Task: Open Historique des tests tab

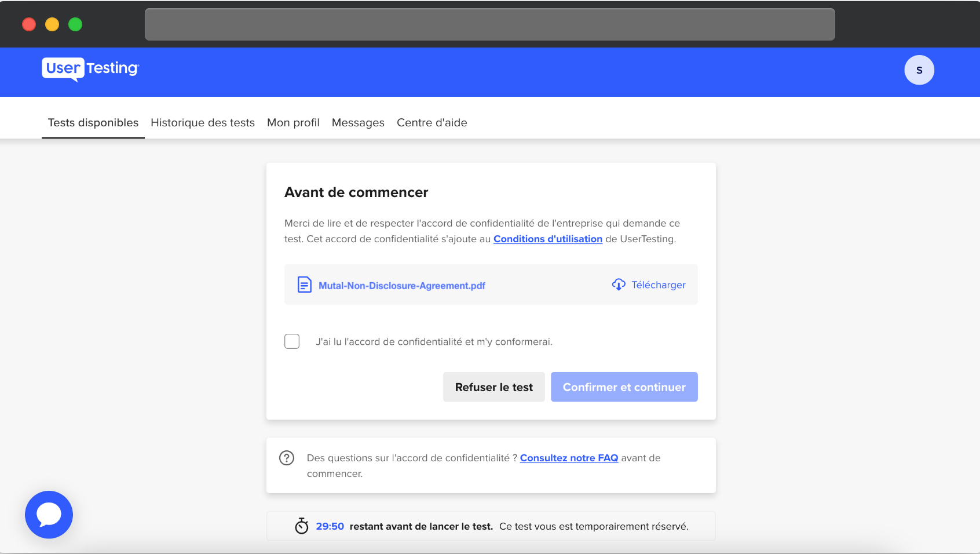Action: point(203,123)
